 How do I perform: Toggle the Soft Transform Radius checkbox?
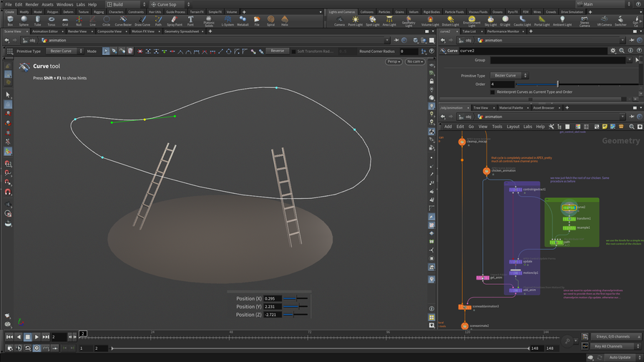click(x=293, y=52)
